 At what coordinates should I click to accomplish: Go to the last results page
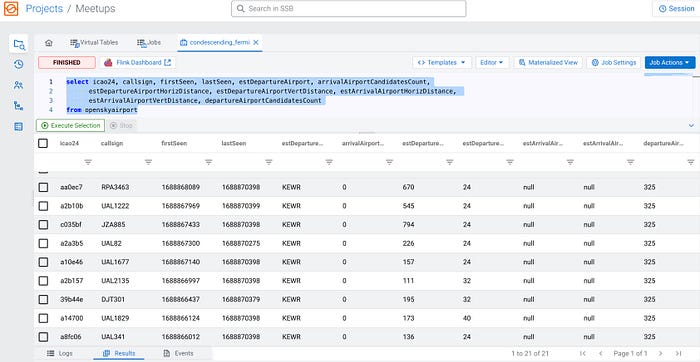678,354
